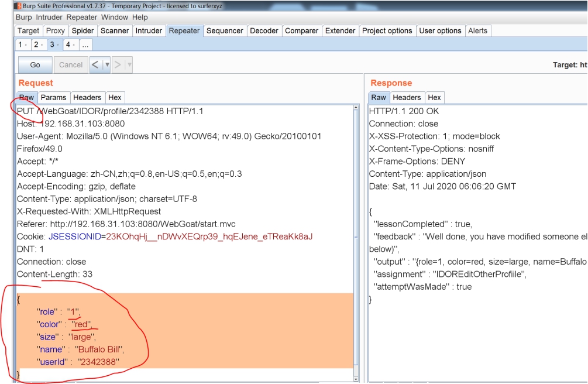Open the Request Headers tab
Image resolution: width=588 pixels, height=384 pixels.
coord(87,98)
